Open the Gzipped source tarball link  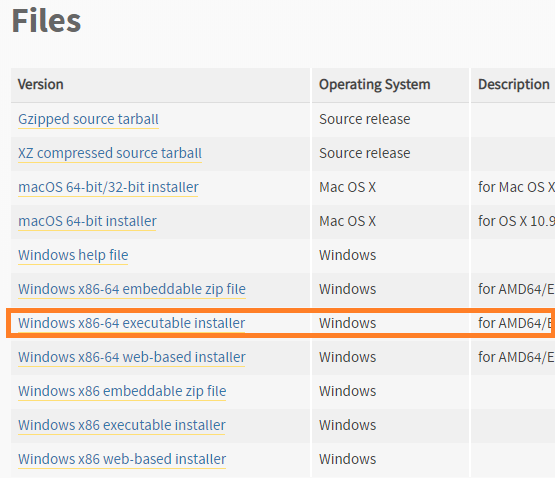click(88, 119)
